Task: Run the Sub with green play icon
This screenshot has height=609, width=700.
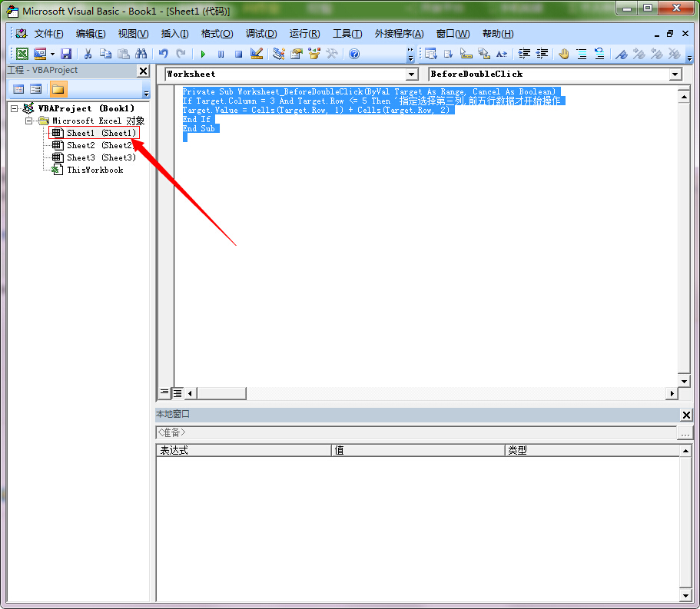Action: click(x=203, y=54)
